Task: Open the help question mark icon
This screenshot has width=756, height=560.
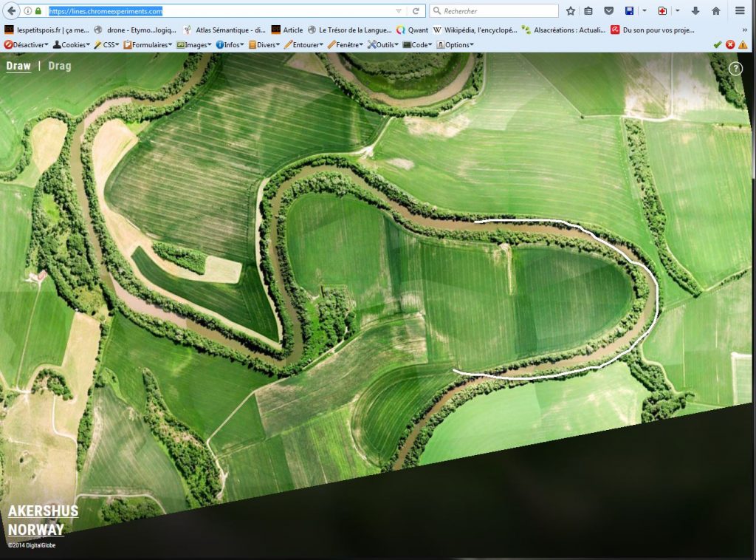Action: 735,69
